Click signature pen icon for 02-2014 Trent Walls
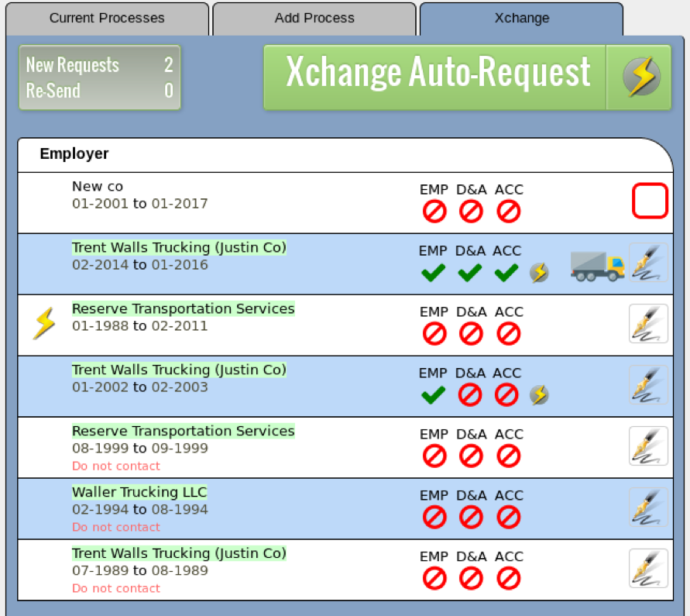This screenshot has height=616, width=690. point(648,263)
